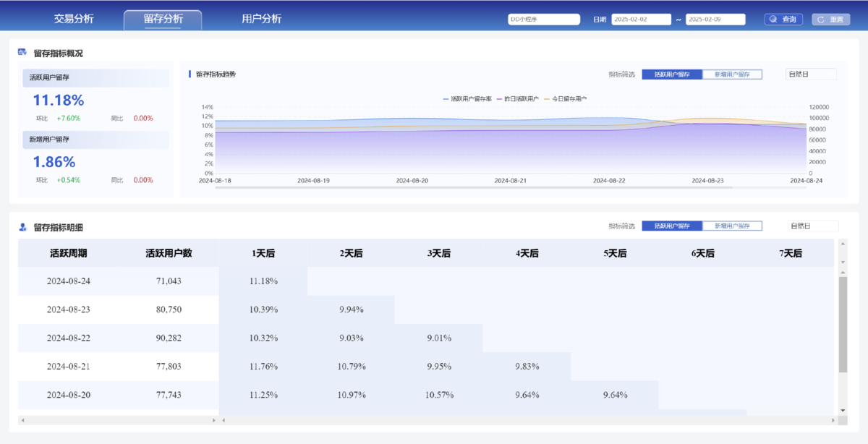Click the 90,282 active users cell

(x=169, y=338)
